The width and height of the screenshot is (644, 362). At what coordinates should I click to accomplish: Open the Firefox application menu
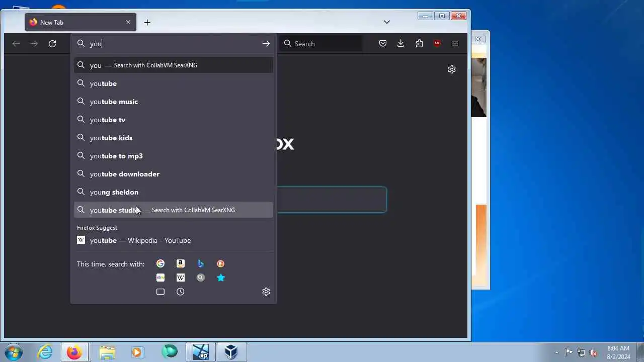pos(455,44)
